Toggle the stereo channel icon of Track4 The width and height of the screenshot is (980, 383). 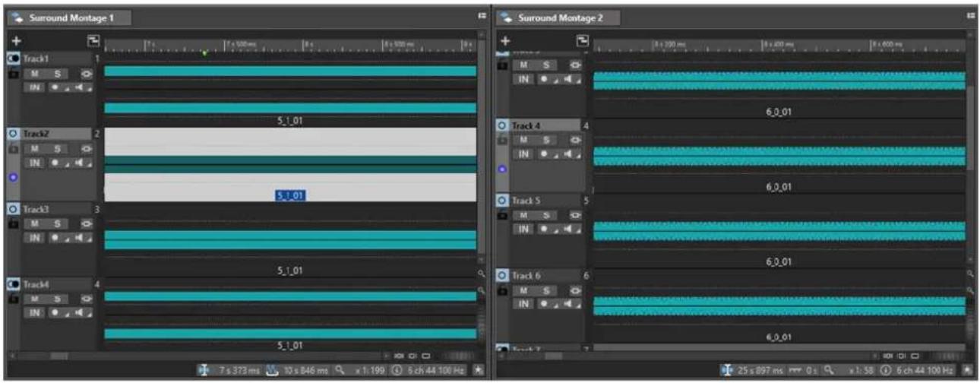[x=14, y=284]
